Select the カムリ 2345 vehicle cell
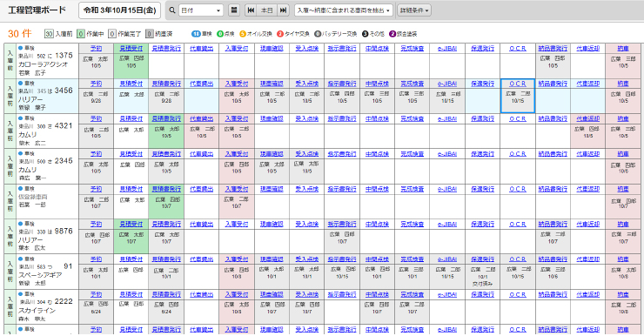Image resolution: width=644 pixels, height=336 pixels. coord(47,166)
